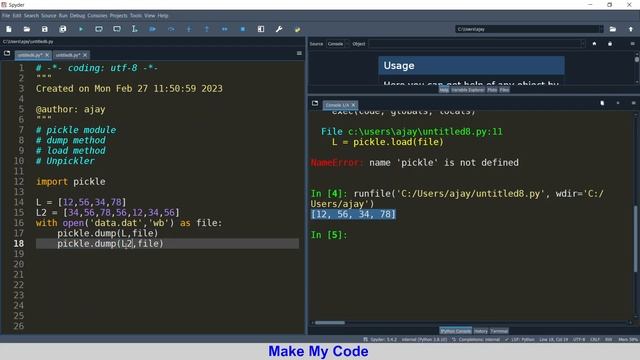Open file using the toolbar folder icon
The width and height of the screenshot is (640, 360).
(27, 29)
